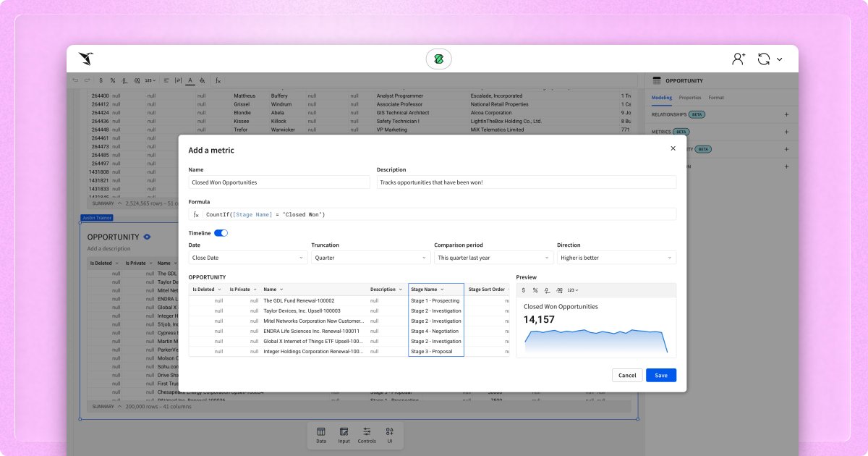This screenshot has width=868, height=456.
Task: Click the refresh data icon
Action: (x=764, y=59)
